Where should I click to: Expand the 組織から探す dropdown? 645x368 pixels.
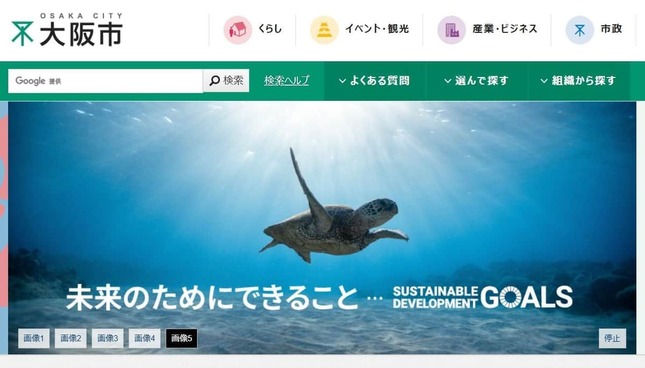tap(578, 81)
